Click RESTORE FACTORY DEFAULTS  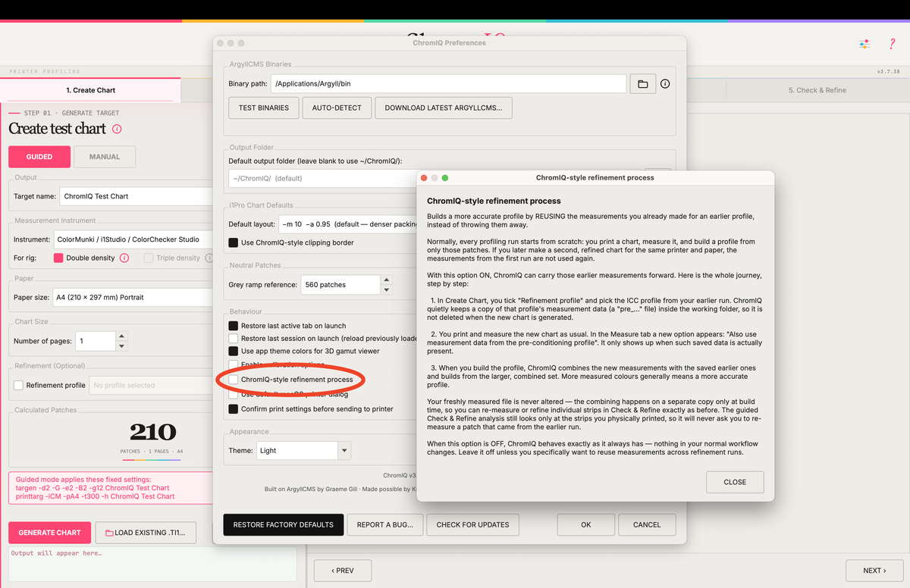(x=283, y=524)
